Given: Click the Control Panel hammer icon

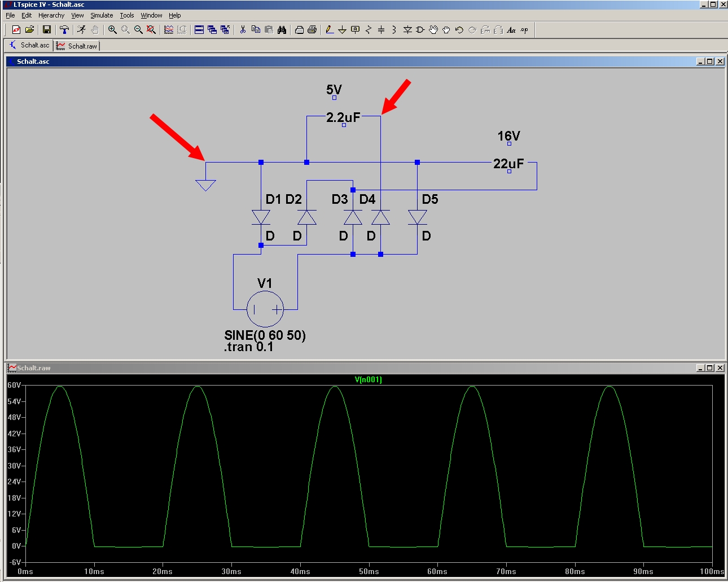Looking at the screenshot, I should (x=64, y=30).
